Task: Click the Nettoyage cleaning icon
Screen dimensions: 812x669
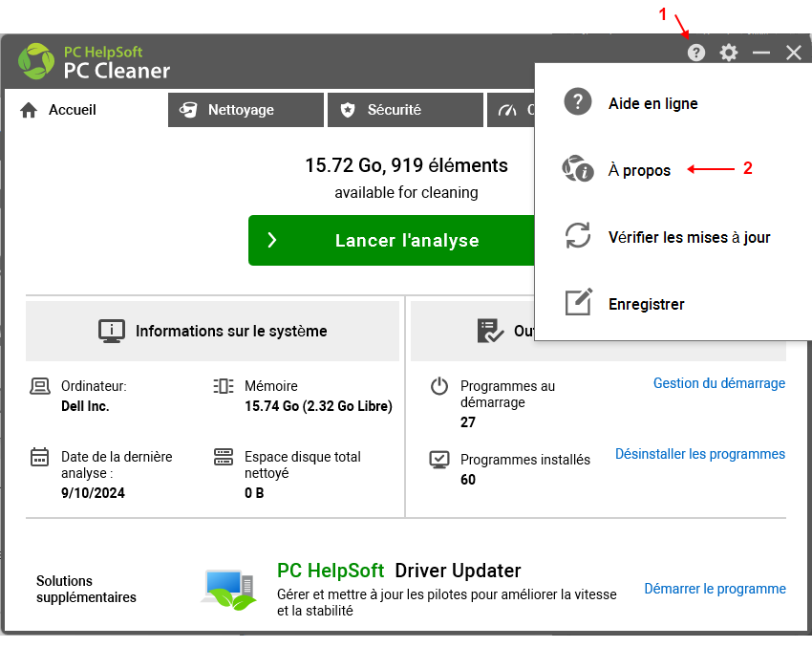Action: [x=188, y=110]
